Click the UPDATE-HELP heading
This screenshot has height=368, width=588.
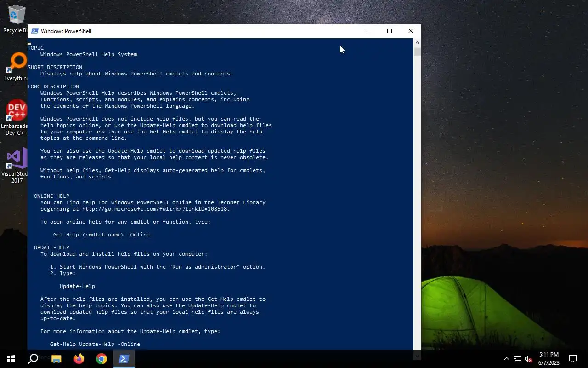coord(51,247)
